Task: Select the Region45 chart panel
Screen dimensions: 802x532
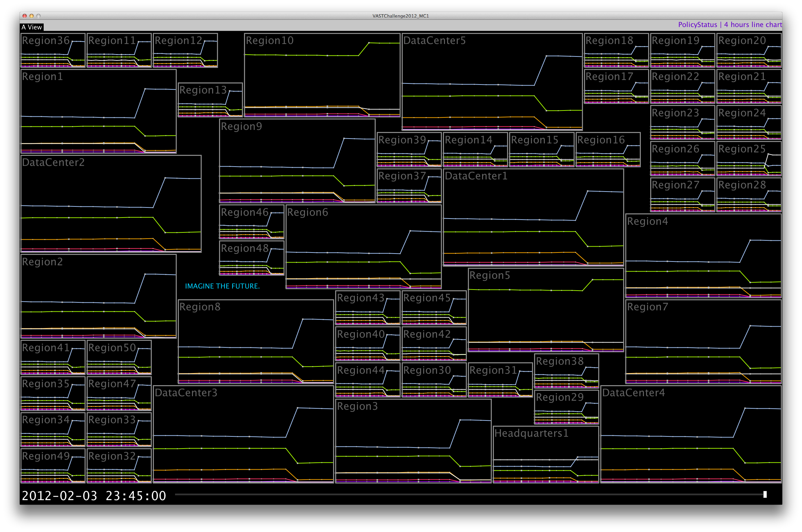Action: (434, 308)
